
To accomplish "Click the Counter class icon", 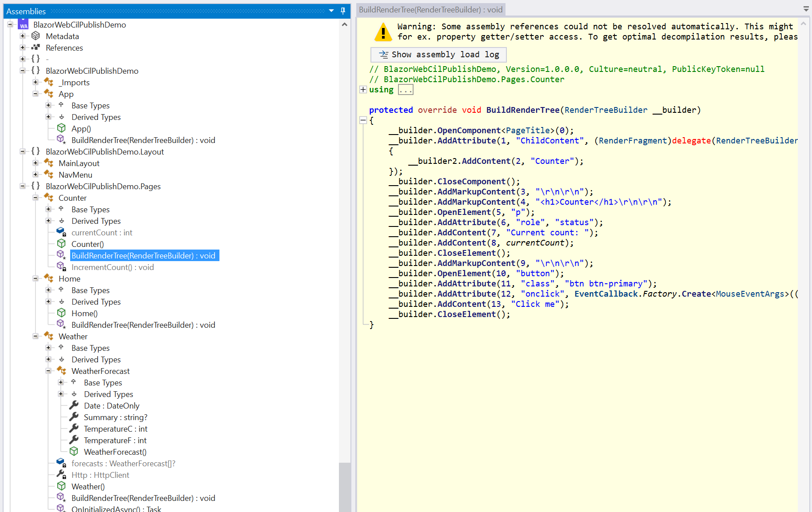I will (48, 198).
